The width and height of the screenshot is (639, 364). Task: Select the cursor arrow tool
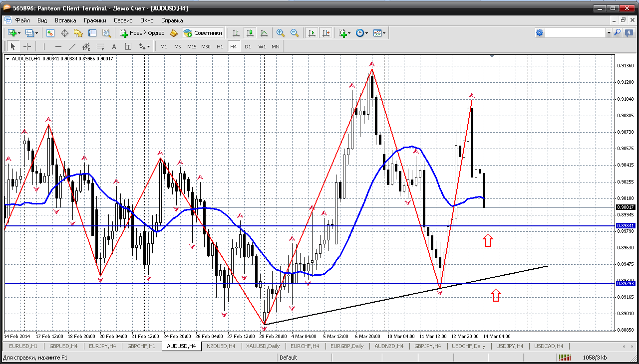[x=13, y=46]
